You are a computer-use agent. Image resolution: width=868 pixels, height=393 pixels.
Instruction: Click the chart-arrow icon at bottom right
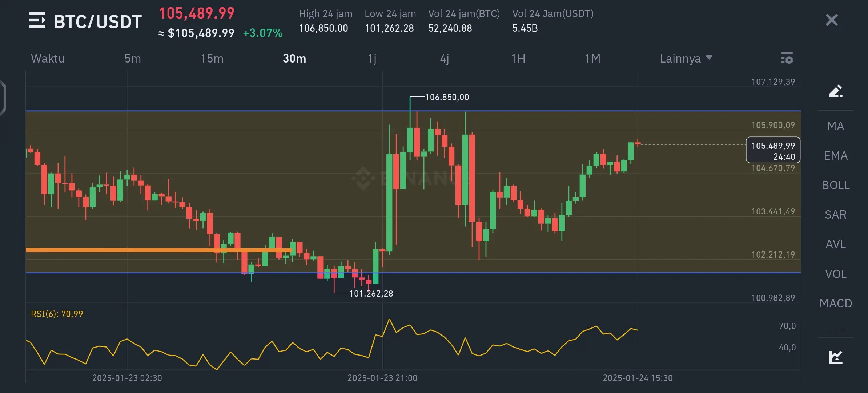(x=835, y=357)
